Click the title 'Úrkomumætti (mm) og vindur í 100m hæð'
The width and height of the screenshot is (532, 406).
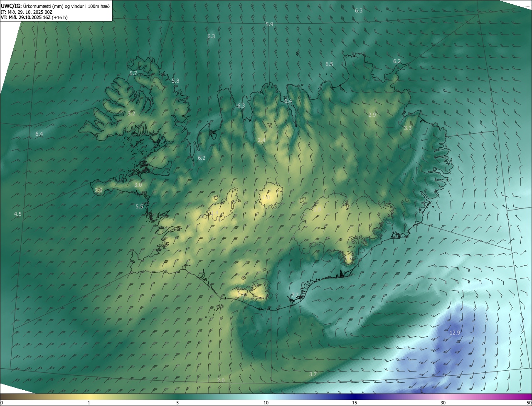(66, 6)
